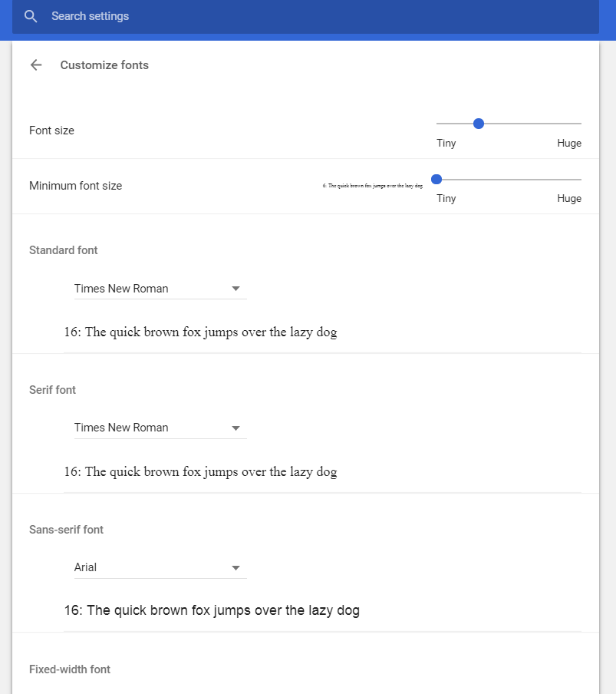Click the Minimum font size slider handle
The image size is (616, 694).
[436, 179]
